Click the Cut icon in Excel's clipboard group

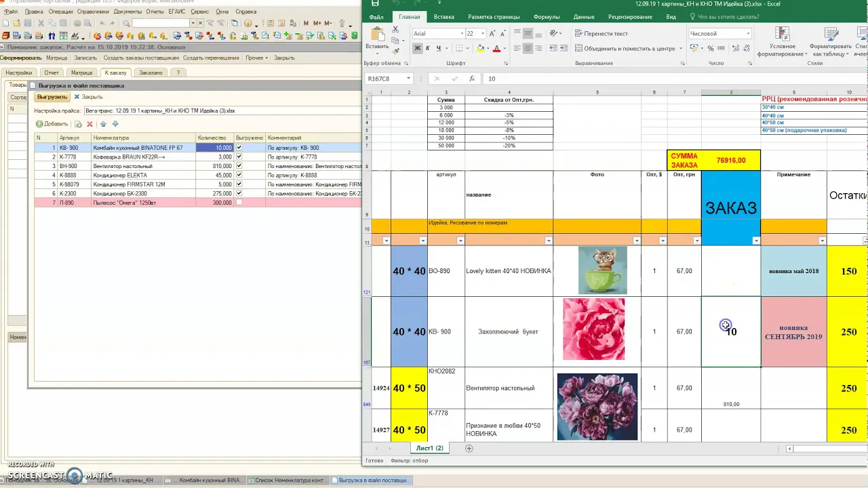(x=395, y=30)
